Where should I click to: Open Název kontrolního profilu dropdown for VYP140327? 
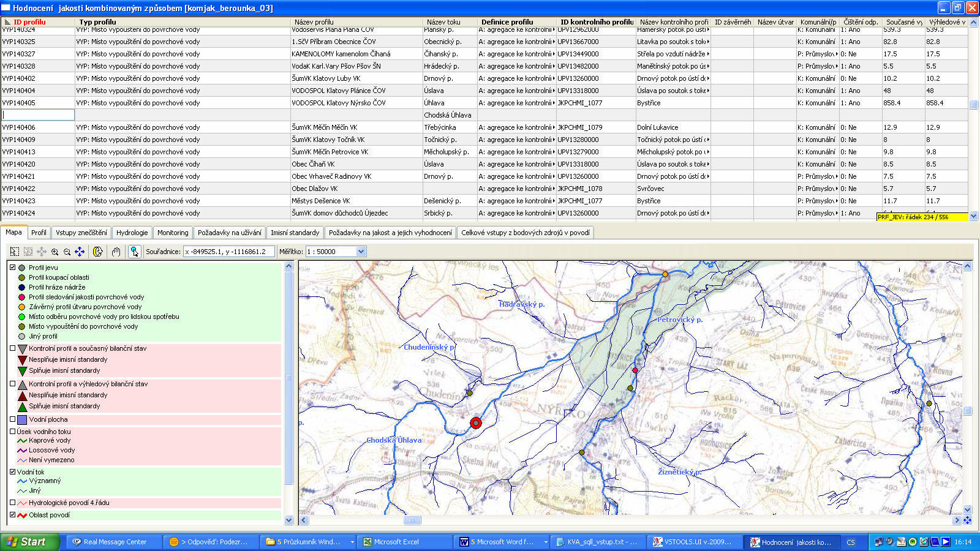pyautogui.click(x=708, y=54)
